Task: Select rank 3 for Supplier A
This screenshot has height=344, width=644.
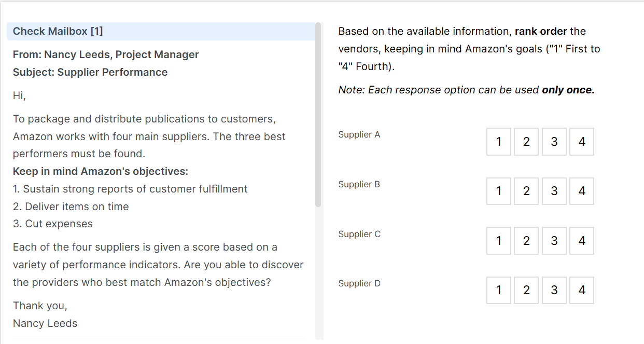Action: [554, 142]
